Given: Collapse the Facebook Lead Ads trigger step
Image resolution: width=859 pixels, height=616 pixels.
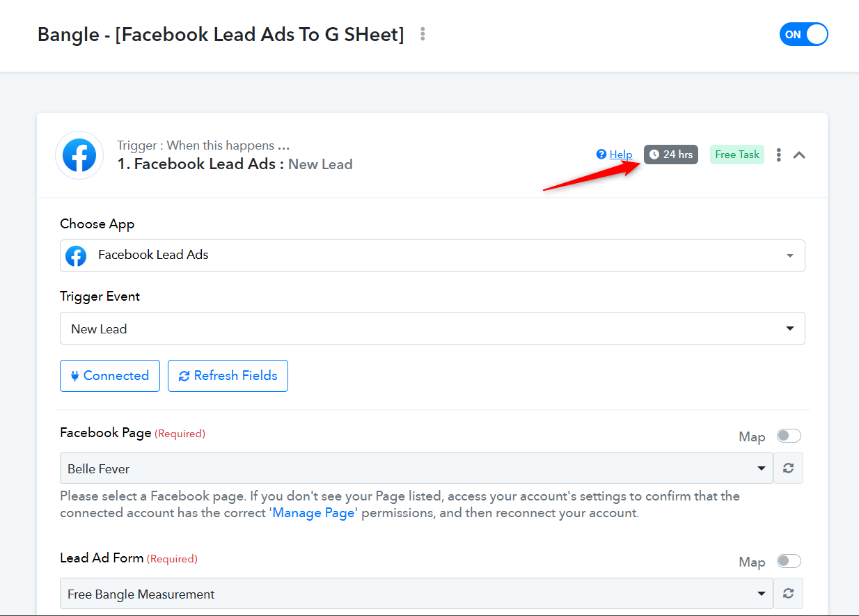Looking at the screenshot, I should [799, 155].
